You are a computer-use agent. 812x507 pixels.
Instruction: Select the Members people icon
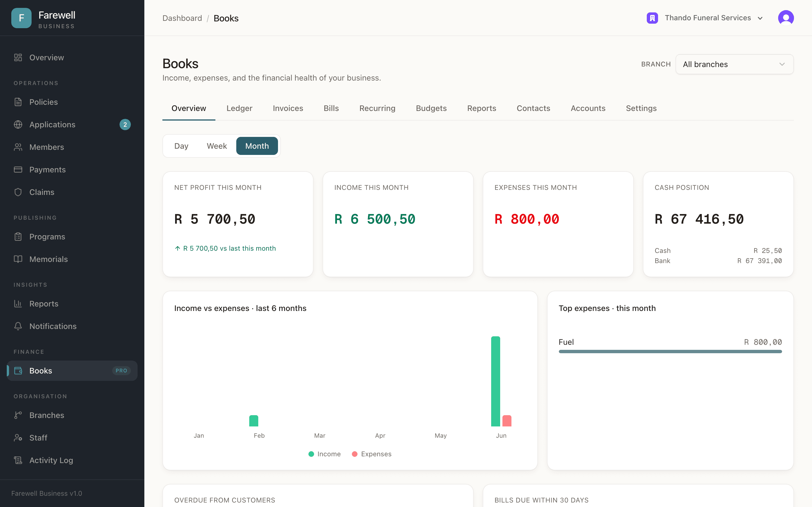tap(18, 147)
